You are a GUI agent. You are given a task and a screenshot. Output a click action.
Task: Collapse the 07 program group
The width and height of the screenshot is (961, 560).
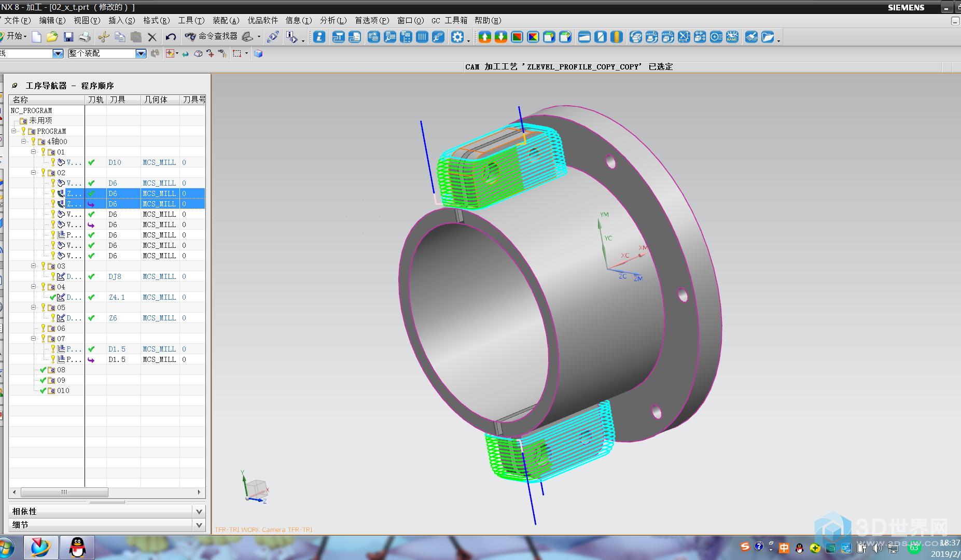(x=34, y=339)
